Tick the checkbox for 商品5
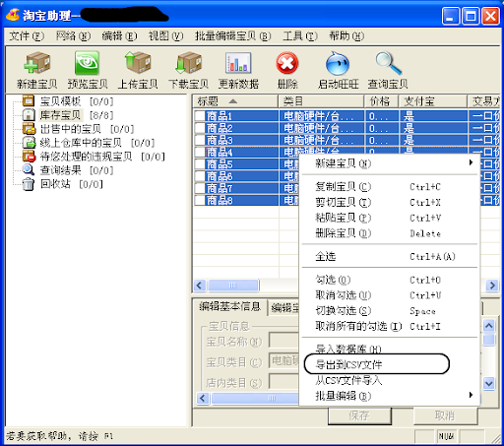 (x=200, y=164)
